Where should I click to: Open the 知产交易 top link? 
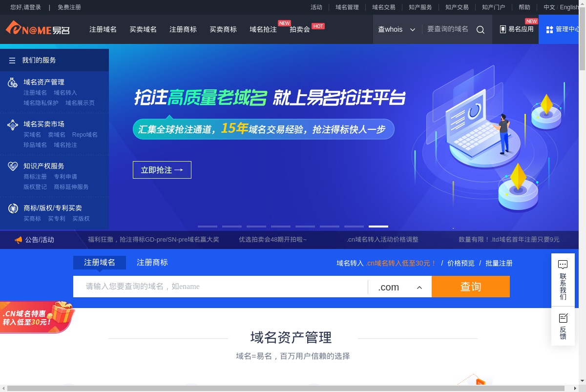point(457,7)
